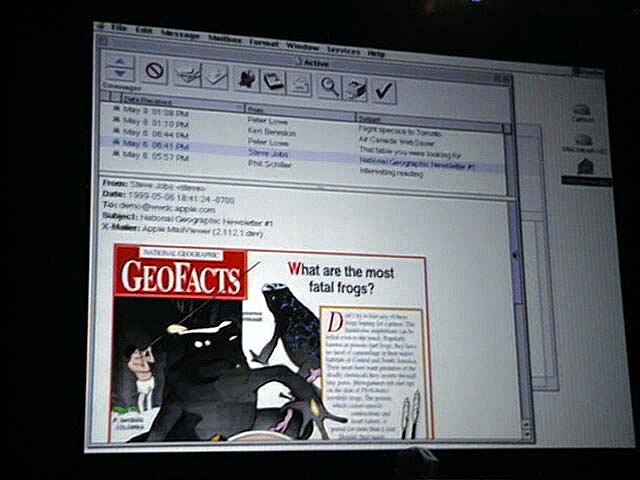Select the message dated May 9 01:08 PM
The image size is (640, 480).
(x=156, y=111)
